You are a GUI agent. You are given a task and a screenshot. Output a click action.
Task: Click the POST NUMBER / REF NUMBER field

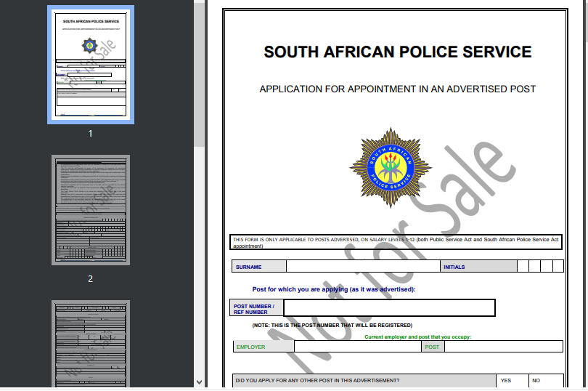[x=389, y=308]
